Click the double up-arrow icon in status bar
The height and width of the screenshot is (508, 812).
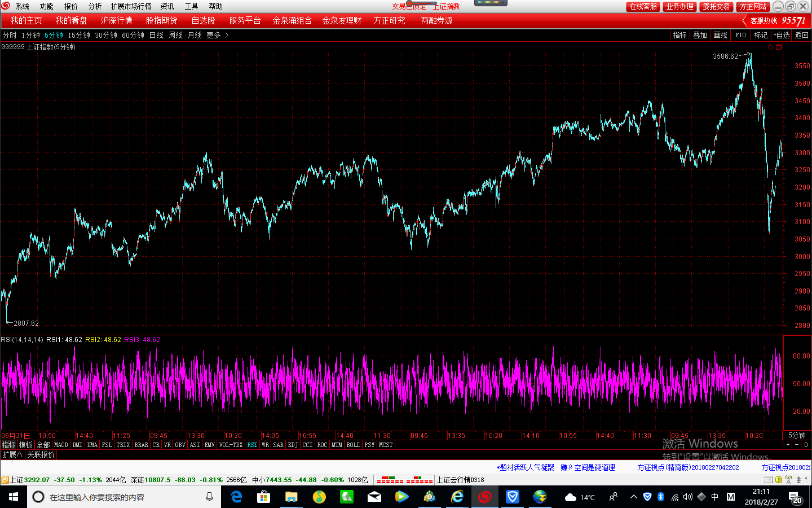click(798, 480)
